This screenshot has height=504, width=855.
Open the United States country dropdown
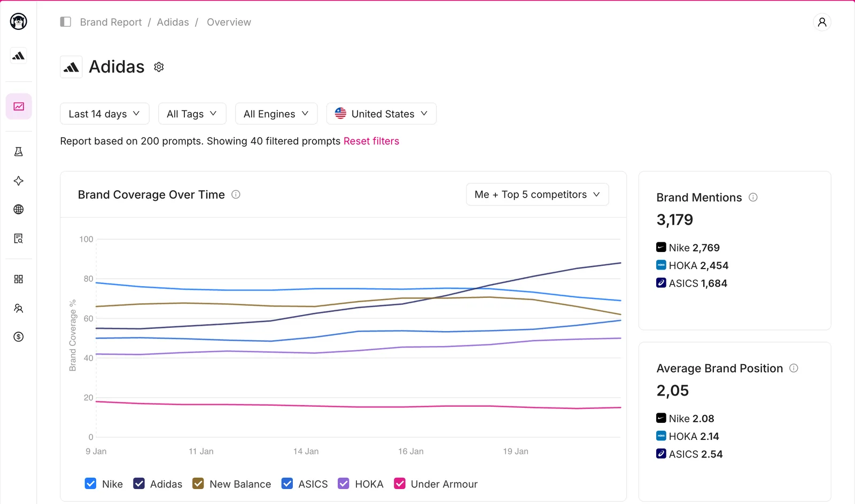[x=382, y=114]
